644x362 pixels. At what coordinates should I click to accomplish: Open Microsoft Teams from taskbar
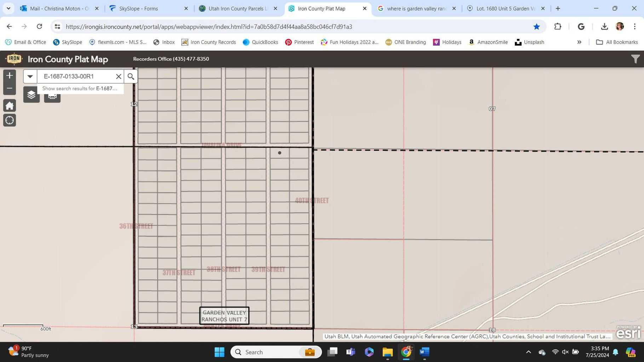[x=351, y=352]
